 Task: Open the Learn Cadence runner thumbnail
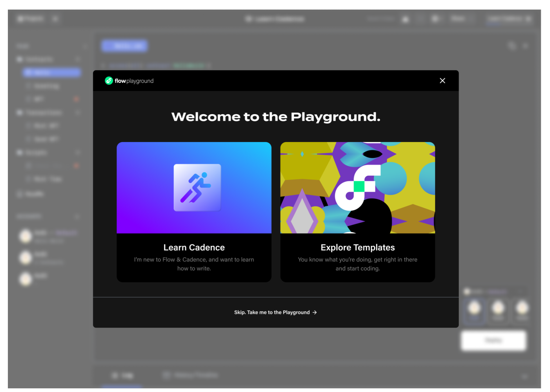click(x=194, y=188)
